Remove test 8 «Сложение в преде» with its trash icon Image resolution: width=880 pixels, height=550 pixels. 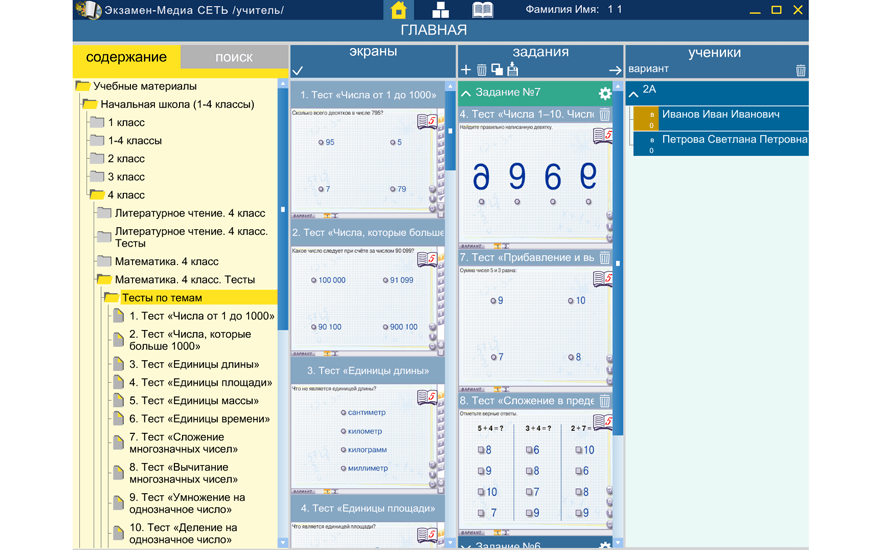[x=604, y=401]
